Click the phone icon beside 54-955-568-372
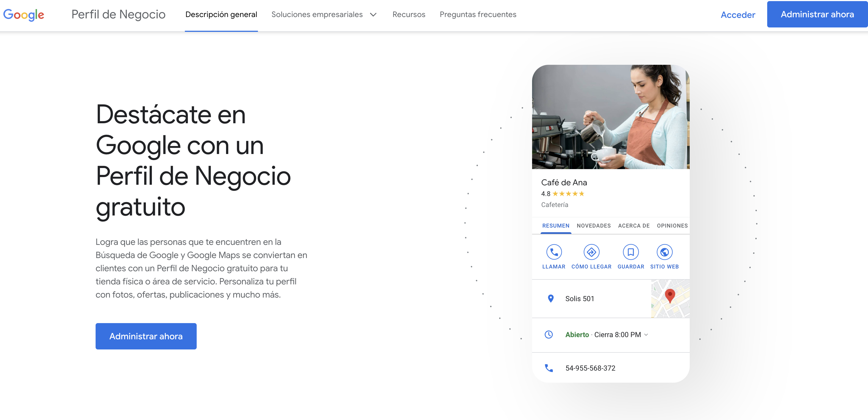Viewport: 868px width, 420px height. point(549,368)
